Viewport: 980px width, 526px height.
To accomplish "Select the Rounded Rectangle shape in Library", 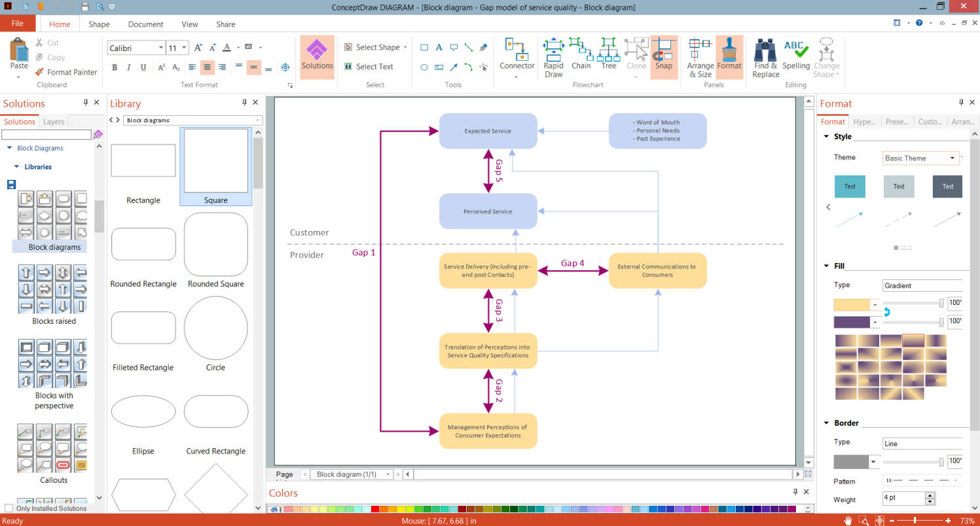I will pyautogui.click(x=143, y=245).
